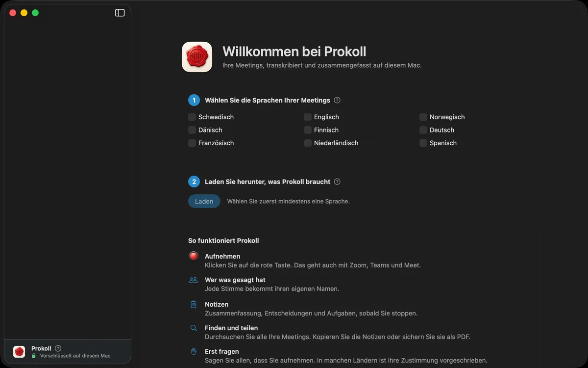Enable the Norwegisch language checkbox
Image resolution: width=588 pixels, height=368 pixels.
(x=423, y=117)
